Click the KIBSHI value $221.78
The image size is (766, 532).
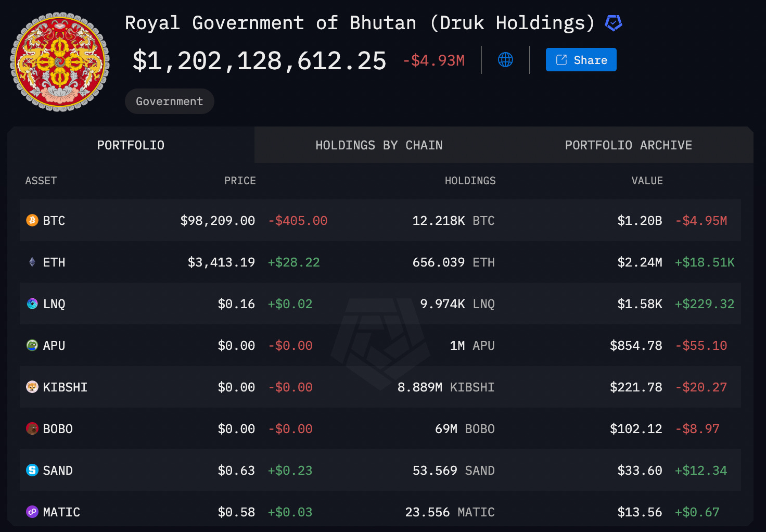point(636,387)
